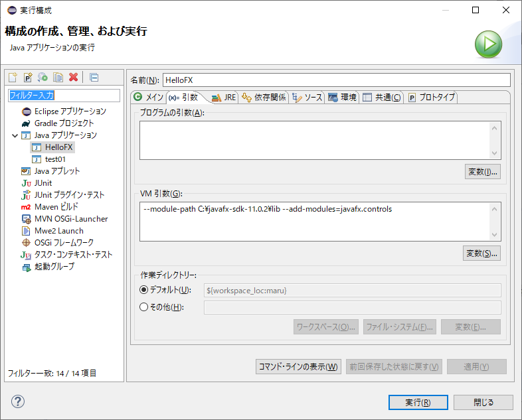Switch to the 引数 tab
Screen dimensions: 522x420
pos(184,97)
